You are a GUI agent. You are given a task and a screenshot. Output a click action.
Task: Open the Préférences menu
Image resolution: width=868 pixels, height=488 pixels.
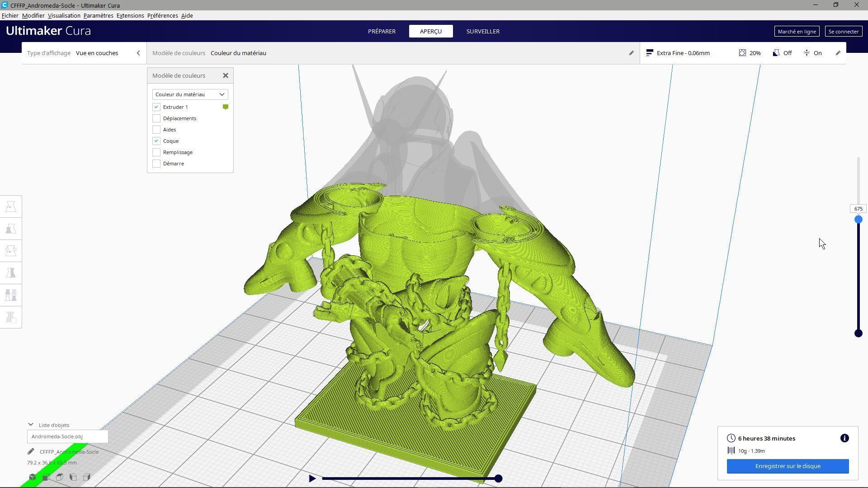click(162, 15)
